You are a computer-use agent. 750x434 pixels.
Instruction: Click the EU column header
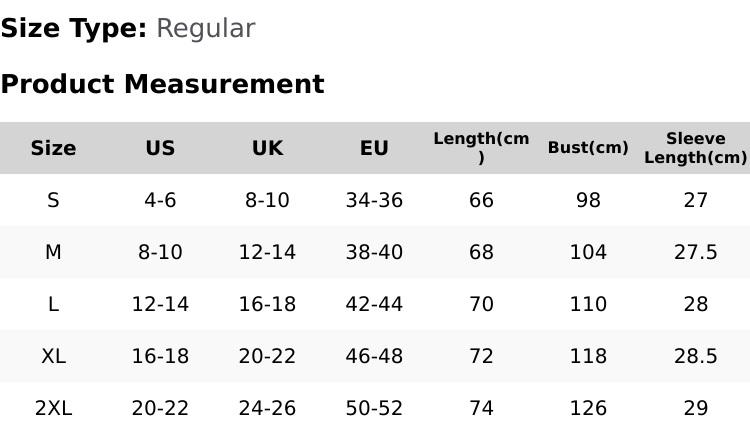374,148
